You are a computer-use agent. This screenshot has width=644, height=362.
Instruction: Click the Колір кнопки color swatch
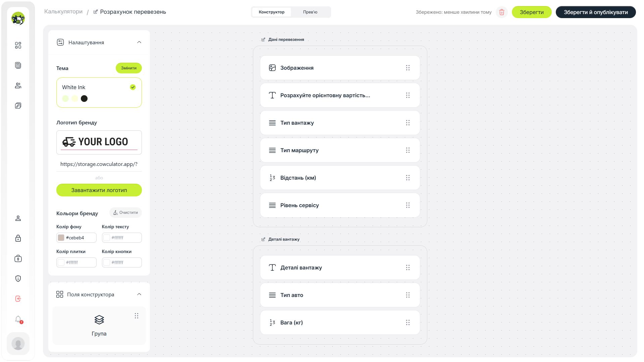click(107, 262)
